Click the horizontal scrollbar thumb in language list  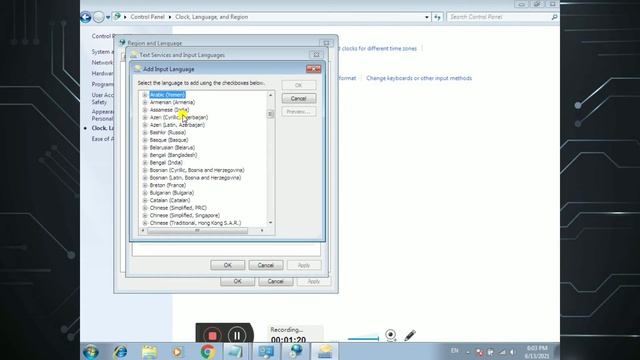(198, 231)
